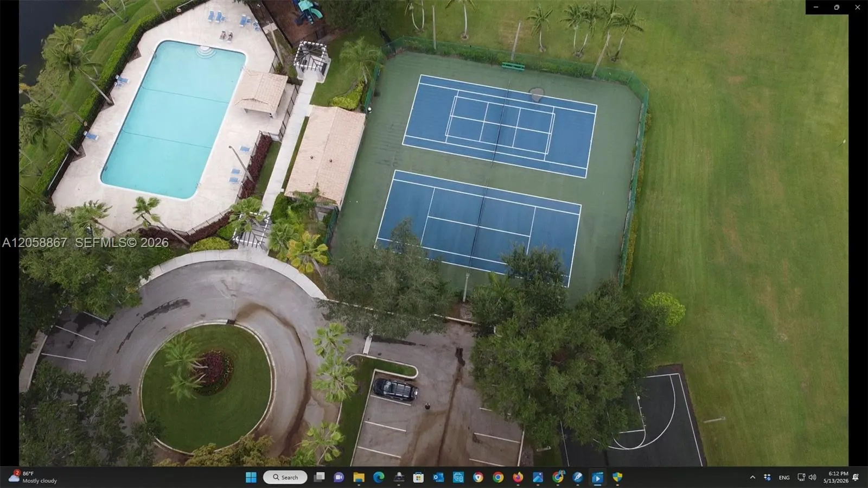This screenshot has height=488, width=868.
Task: Open the clock and calendar flyout
Action: click(x=836, y=477)
